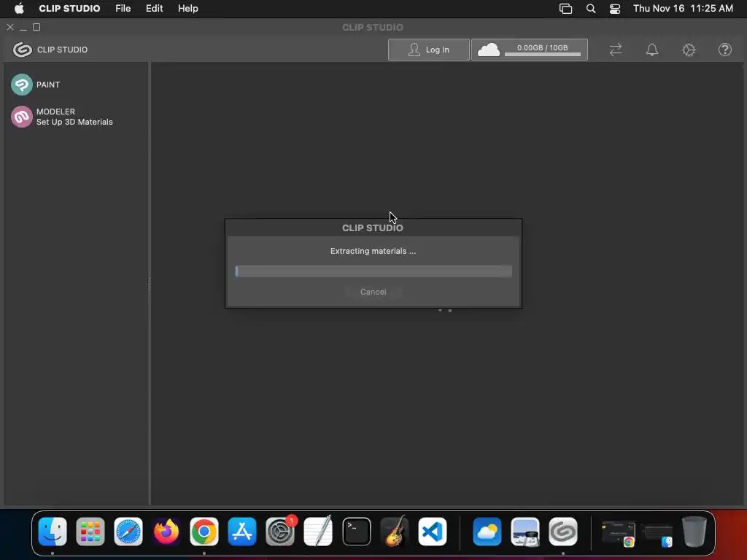This screenshot has width=747, height=560.
Task: Open Visual Studio Code from the Dock
Action: [433, 532]
